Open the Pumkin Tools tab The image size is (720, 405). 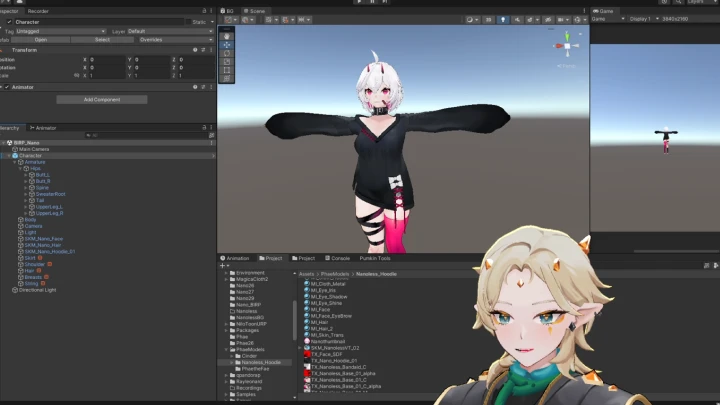375,258
